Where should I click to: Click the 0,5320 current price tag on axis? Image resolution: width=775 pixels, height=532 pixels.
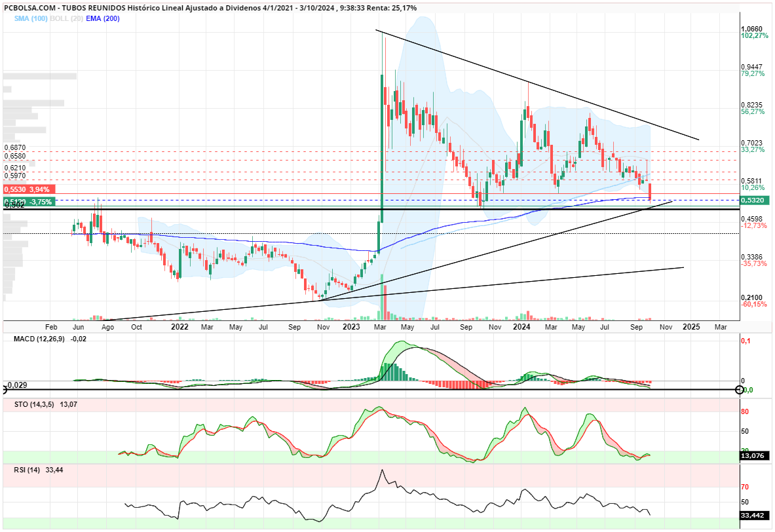[754, 200]
